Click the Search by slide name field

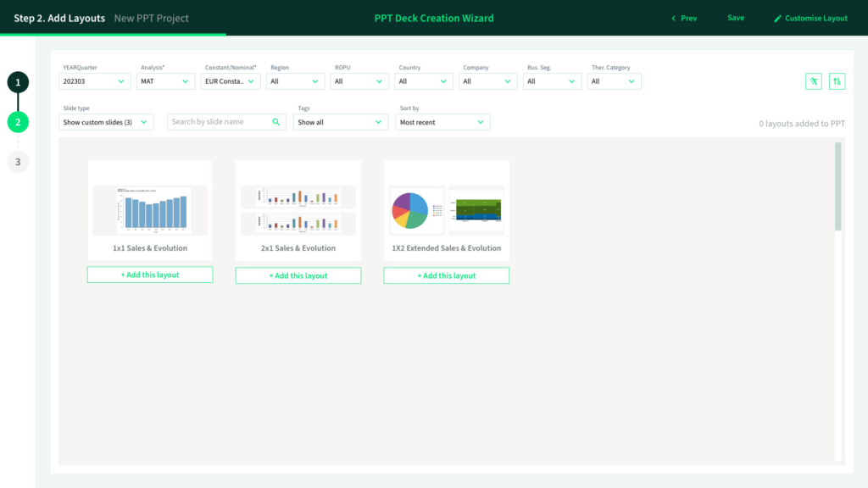click(220, 122)
